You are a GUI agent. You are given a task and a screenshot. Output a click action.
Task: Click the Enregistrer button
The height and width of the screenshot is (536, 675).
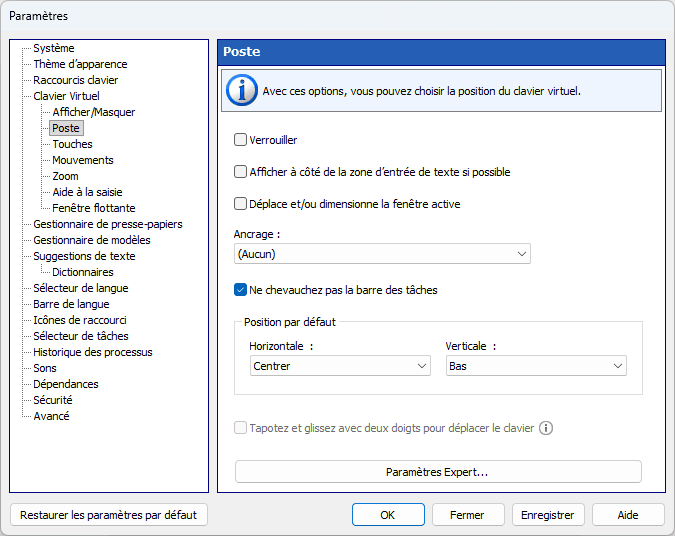[x=548, y=515]
